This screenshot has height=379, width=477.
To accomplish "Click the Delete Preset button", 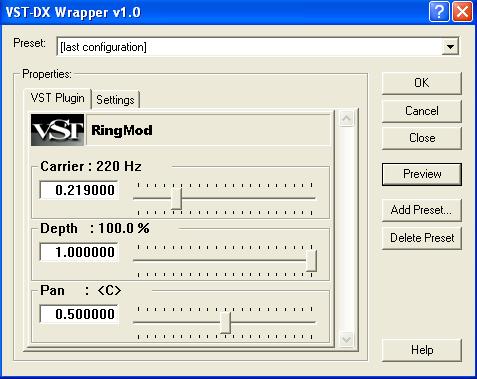I will [x=422, y=238].
